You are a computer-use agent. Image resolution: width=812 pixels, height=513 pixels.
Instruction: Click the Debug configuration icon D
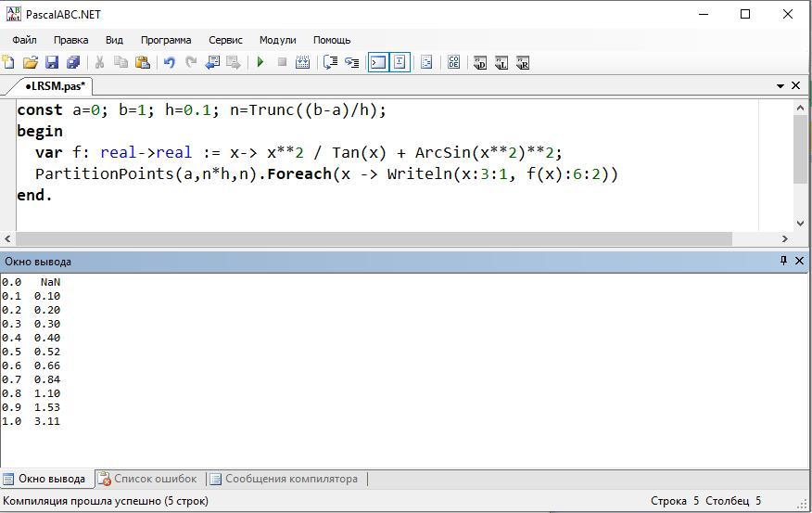pos(480,63)
